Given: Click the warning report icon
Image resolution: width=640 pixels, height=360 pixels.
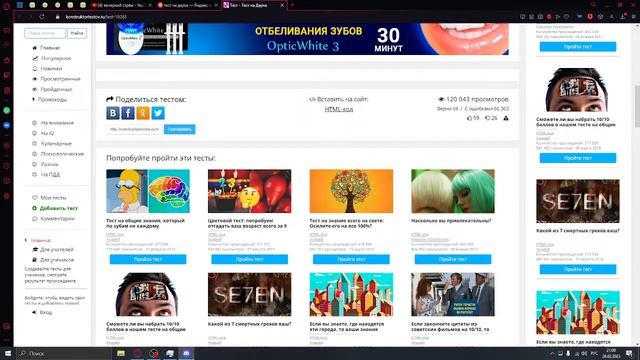Looking at the screenshot, I should click(x=506, y=118).
